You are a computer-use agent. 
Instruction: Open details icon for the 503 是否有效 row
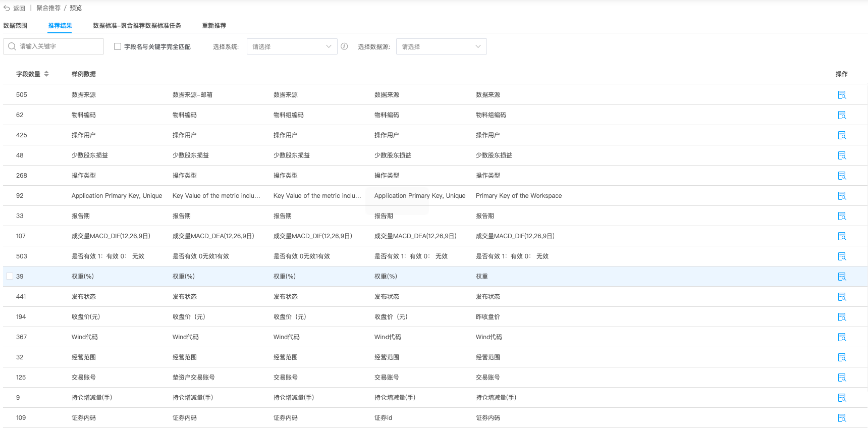coord(842,256)
